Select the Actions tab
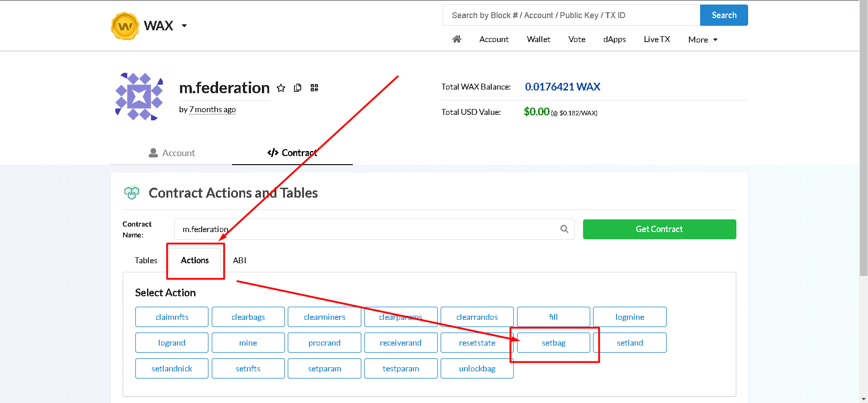 coord(195,261)
